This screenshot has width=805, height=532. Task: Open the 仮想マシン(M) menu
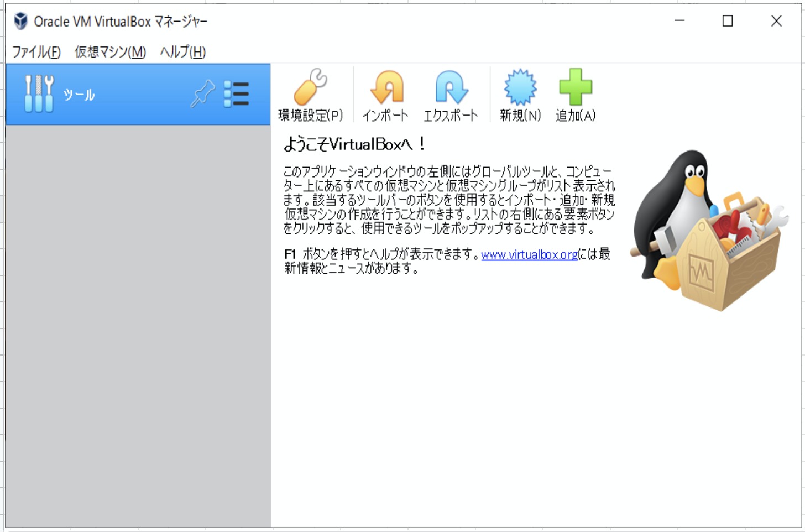pos(111,52)
